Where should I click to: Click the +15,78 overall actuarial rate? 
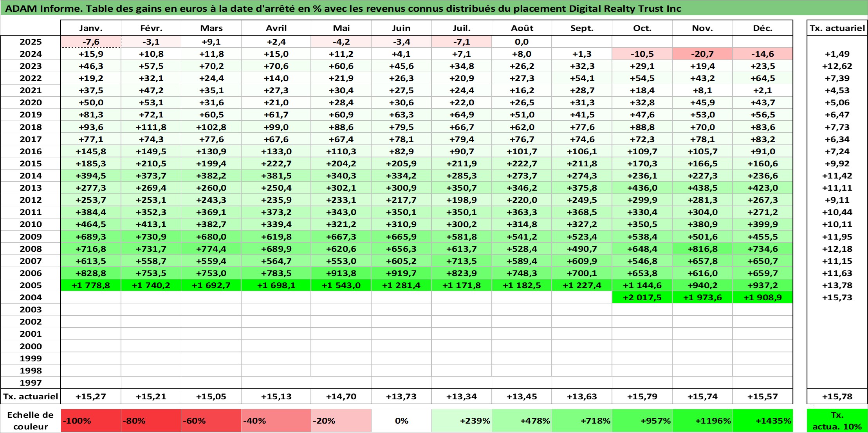click(837, 396)
